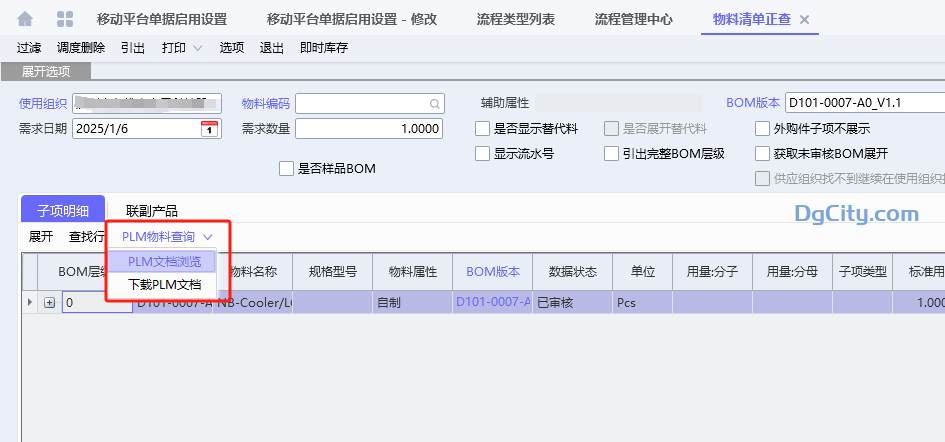This screenshot has width=945, height=442.
Task: Choose 下载PLM文档 from menu
Action: click(164, 285)
